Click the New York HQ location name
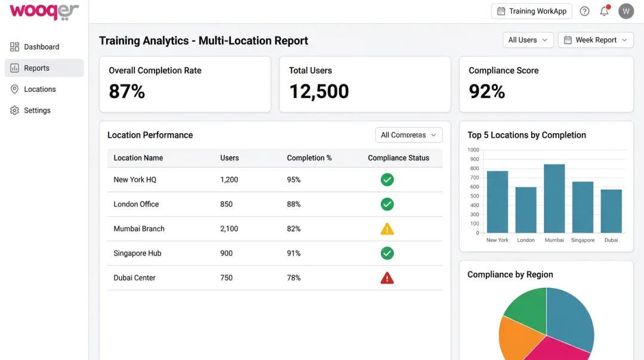This screenshot has height=360, width=644. click(x=135, y=180)
